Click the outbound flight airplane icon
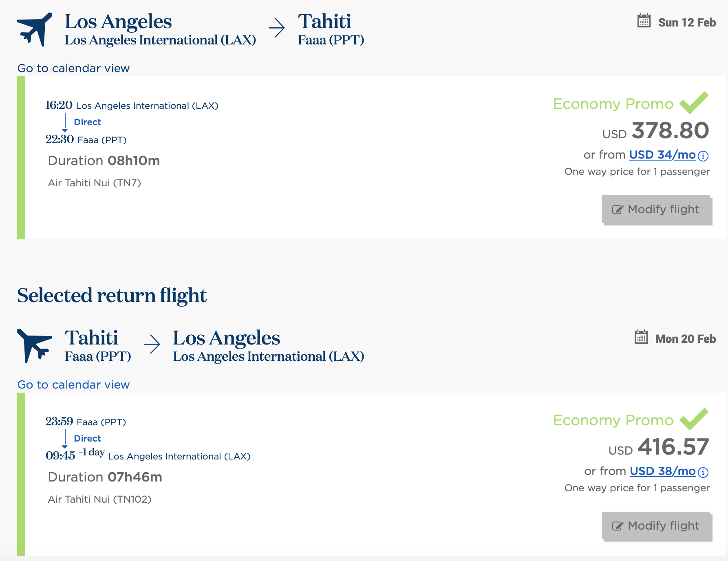 [x=35, y=29]
